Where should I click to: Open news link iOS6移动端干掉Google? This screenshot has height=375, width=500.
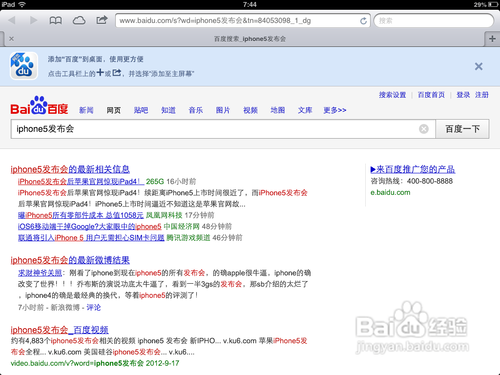pos(90,227)
